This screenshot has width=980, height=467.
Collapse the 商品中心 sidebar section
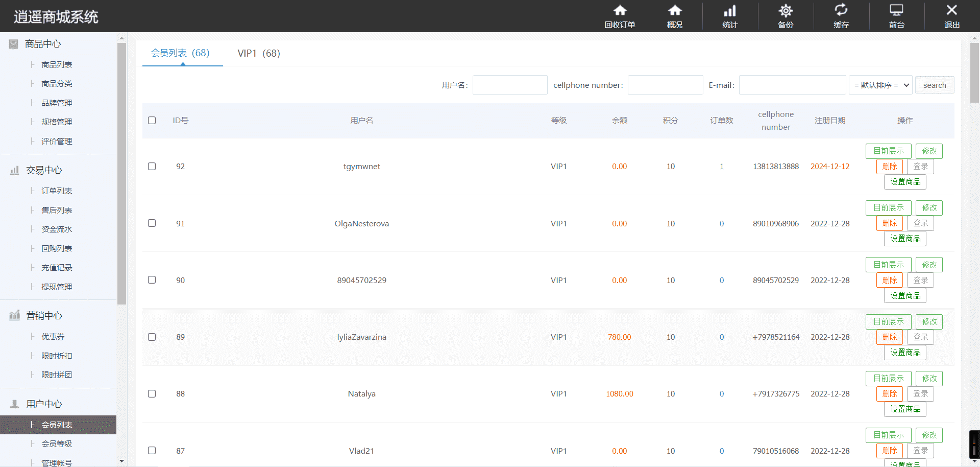tap(43, 44)
